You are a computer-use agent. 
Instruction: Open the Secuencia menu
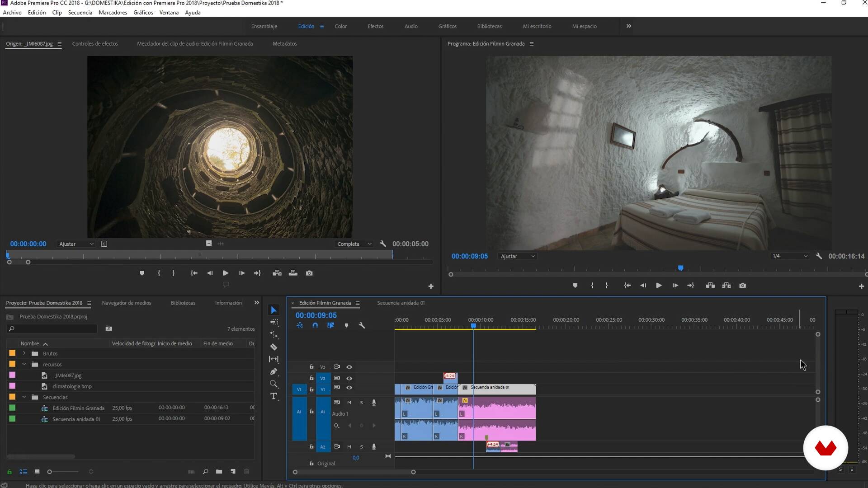pyautogui.click(x=80, y=13)
